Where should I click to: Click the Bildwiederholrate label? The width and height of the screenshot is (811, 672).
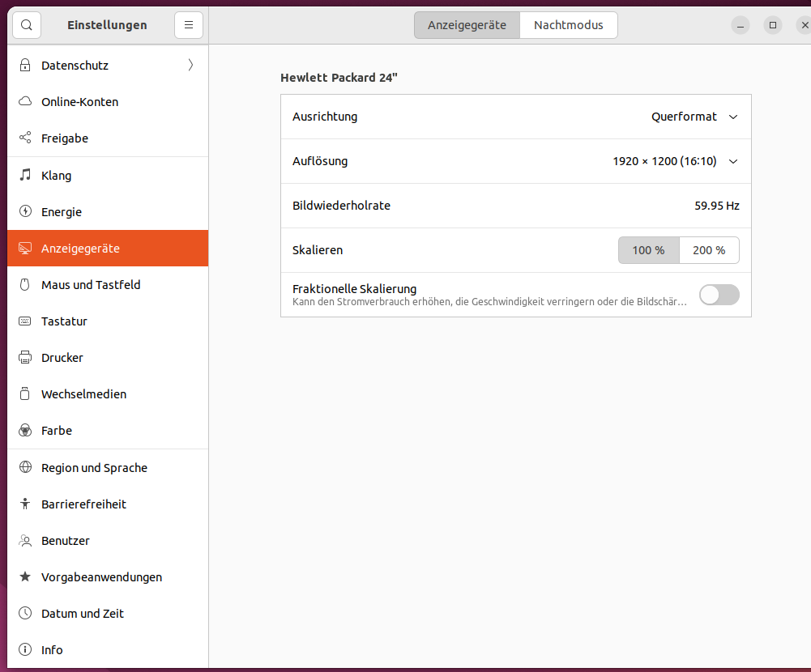tap(341, 206)
